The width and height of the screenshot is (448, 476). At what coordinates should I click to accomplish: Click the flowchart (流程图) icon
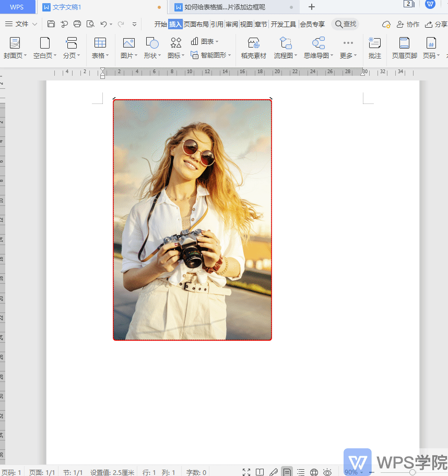tap(286, 43)
